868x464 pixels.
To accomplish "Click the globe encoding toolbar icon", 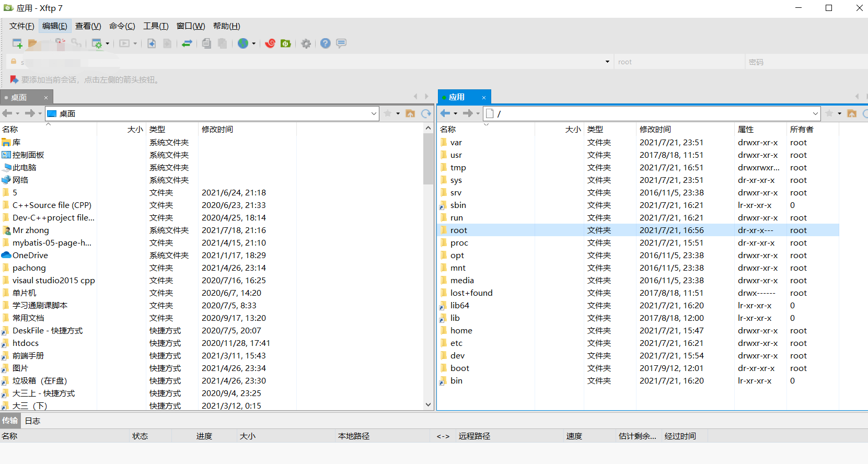I will pos(243,43).
